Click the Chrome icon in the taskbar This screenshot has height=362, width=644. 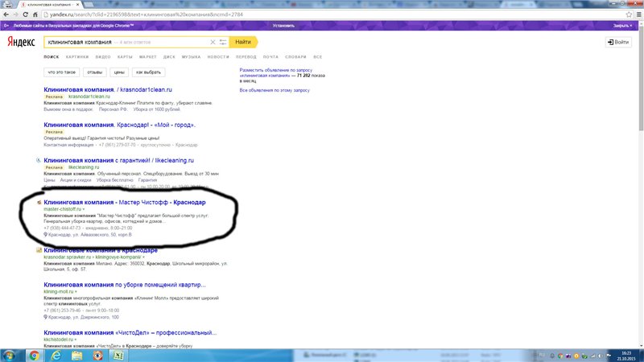35,354
